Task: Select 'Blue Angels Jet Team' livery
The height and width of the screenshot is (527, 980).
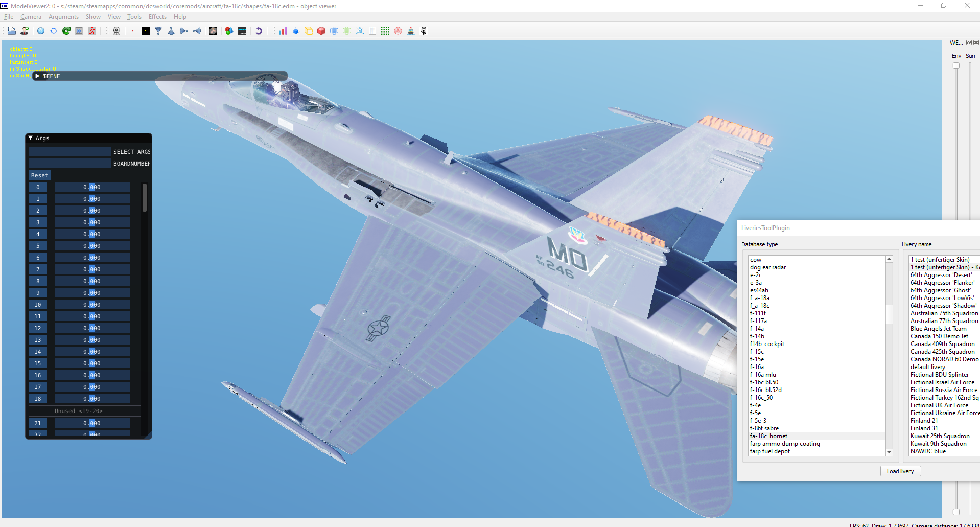Action: pyautogui.click(x=944, y=329)
